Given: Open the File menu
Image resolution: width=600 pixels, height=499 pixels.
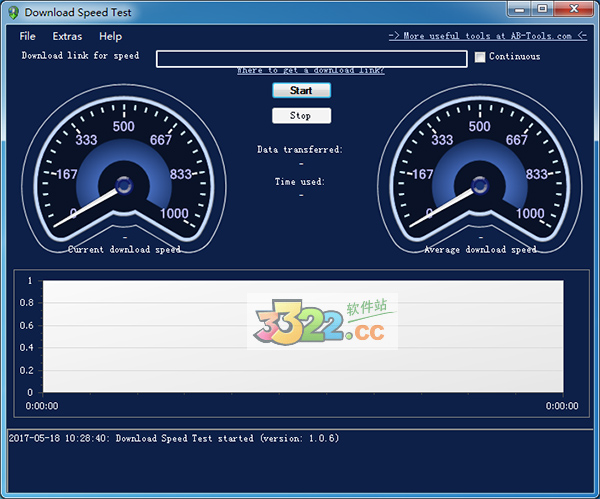Looking at the screenshot, I should point(27,36).
